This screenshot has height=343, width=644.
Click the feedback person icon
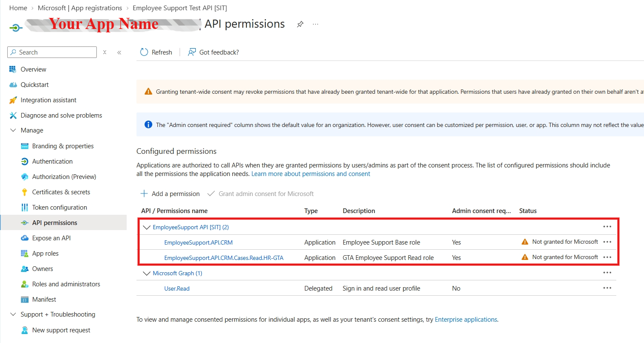pos(192,52)
